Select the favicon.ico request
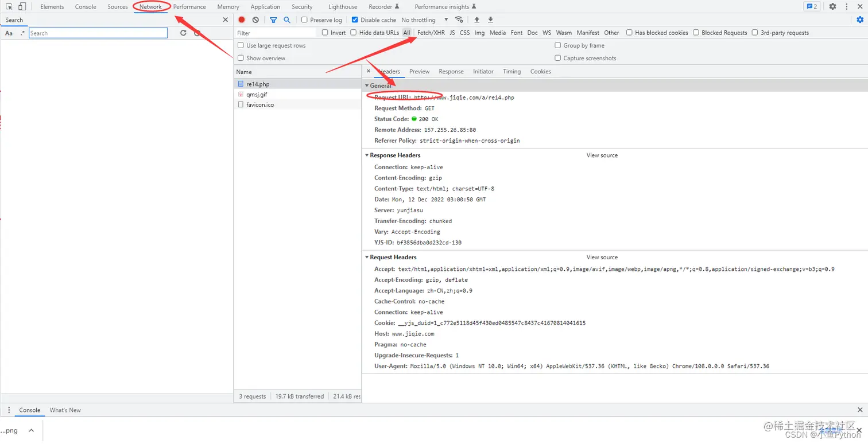Viewport: 868px width, 444px height. coord(297,104)
